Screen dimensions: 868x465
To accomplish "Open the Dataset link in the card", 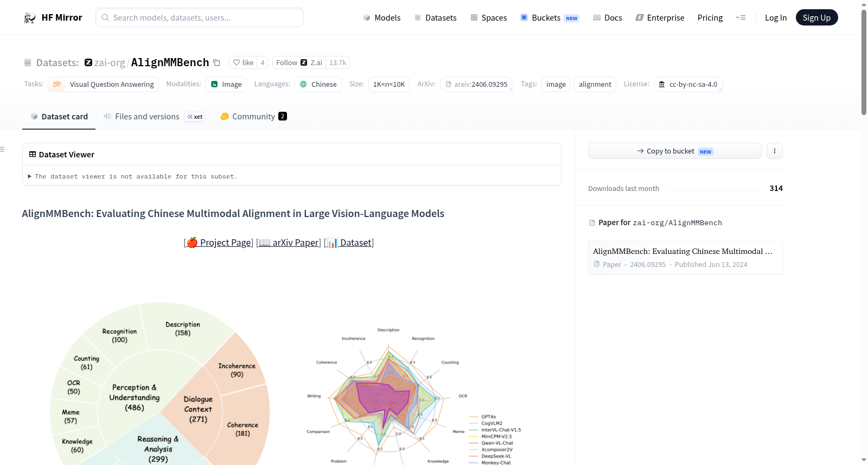I will coord(349,243).
